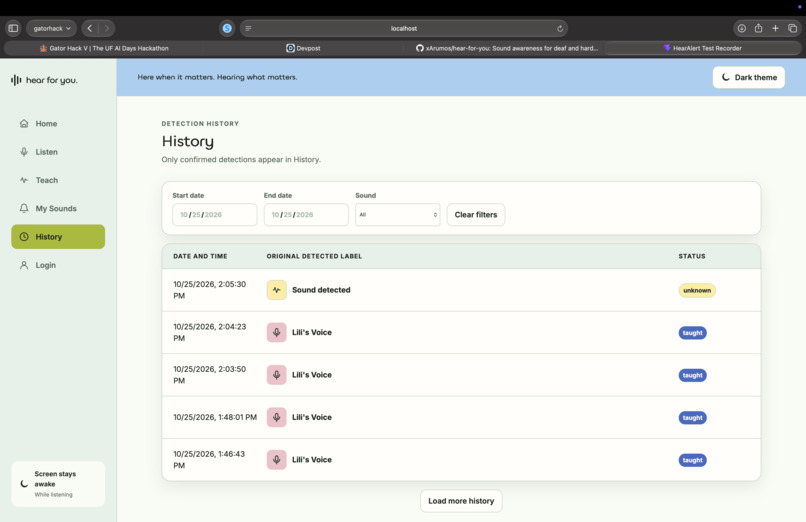806x522 pixels.
Task: Click mic icon in the 1:48:01 PM row
Action: tap(277, 417)
